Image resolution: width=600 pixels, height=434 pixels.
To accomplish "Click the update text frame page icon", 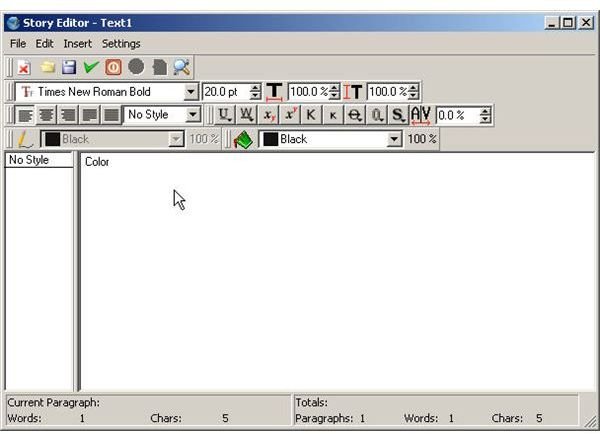I will point(160,67).
